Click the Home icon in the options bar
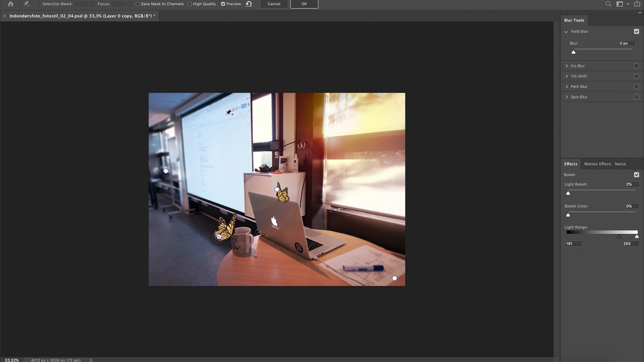 pos(11,4)
